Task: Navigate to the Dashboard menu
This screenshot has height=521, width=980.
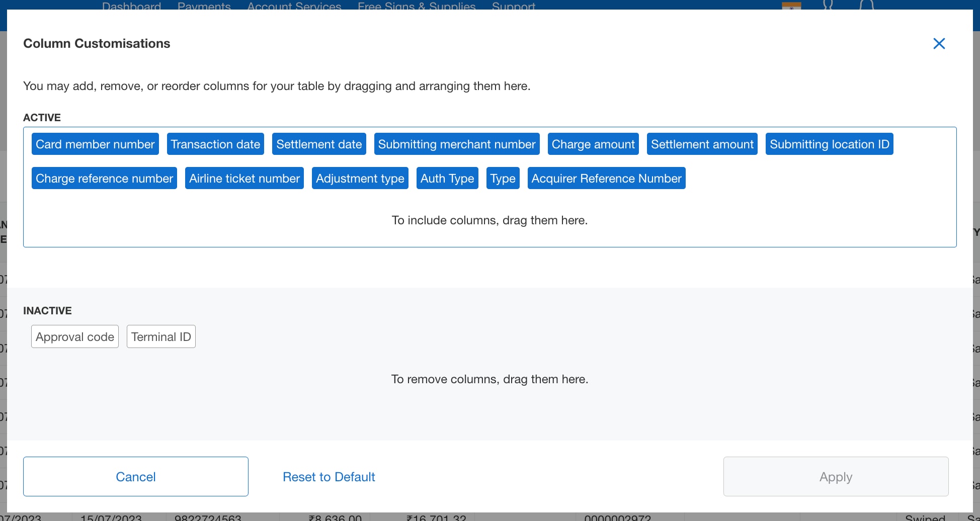Action: [131, 7]
